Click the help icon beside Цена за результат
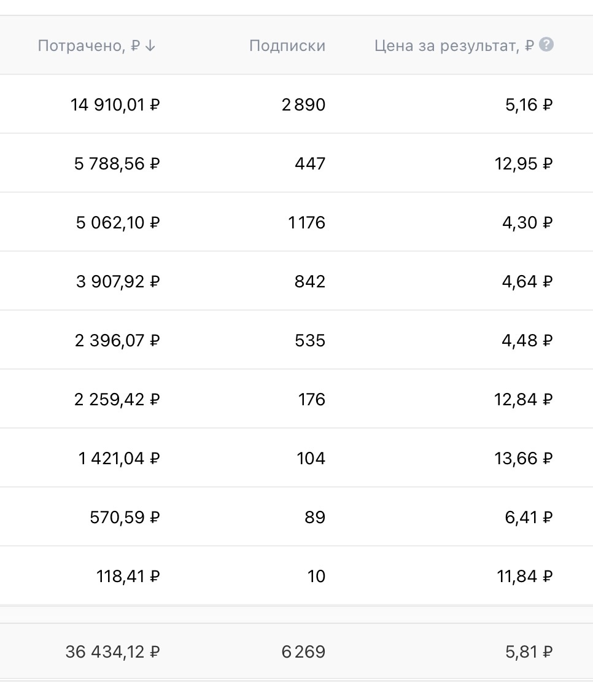The image size is (593, 700). point(546,45)
